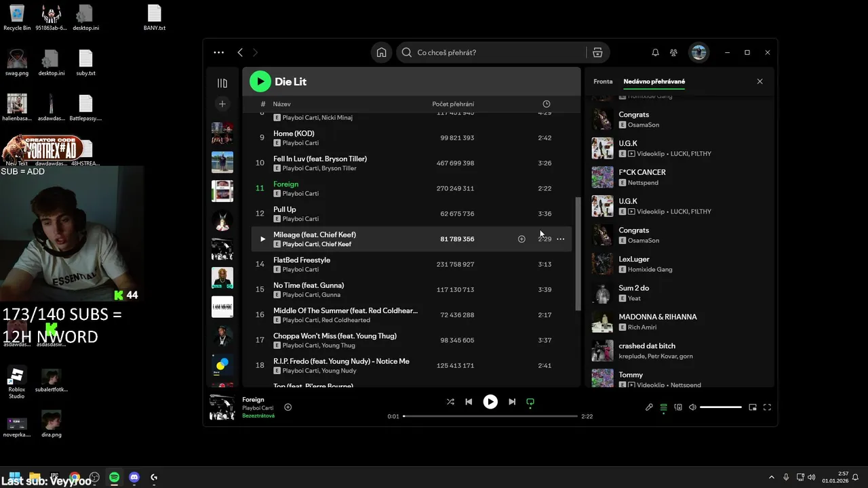Close the queue side panel

coord(759,81)
